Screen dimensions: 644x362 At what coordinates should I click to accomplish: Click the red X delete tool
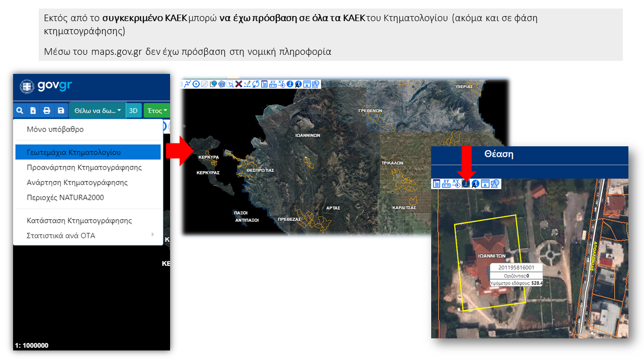pyautogui.click(x=238, y=84)
